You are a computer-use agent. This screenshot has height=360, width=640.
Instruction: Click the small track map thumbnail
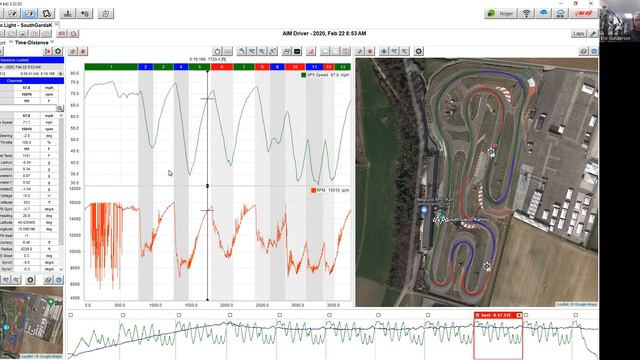(31, 322)
